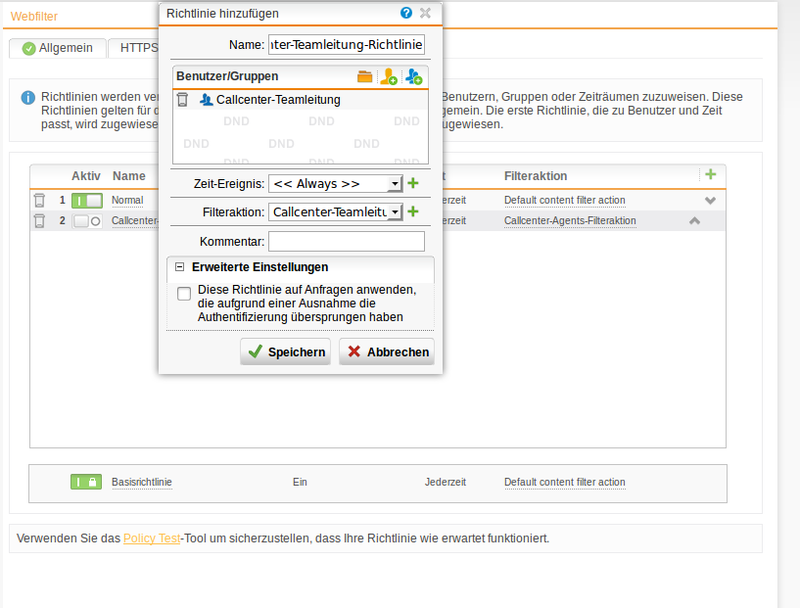Screen dimensions: 800x608
Task: Toggle the Aktiv switch for the Normal policy
Action: click(x=85, y=199)
